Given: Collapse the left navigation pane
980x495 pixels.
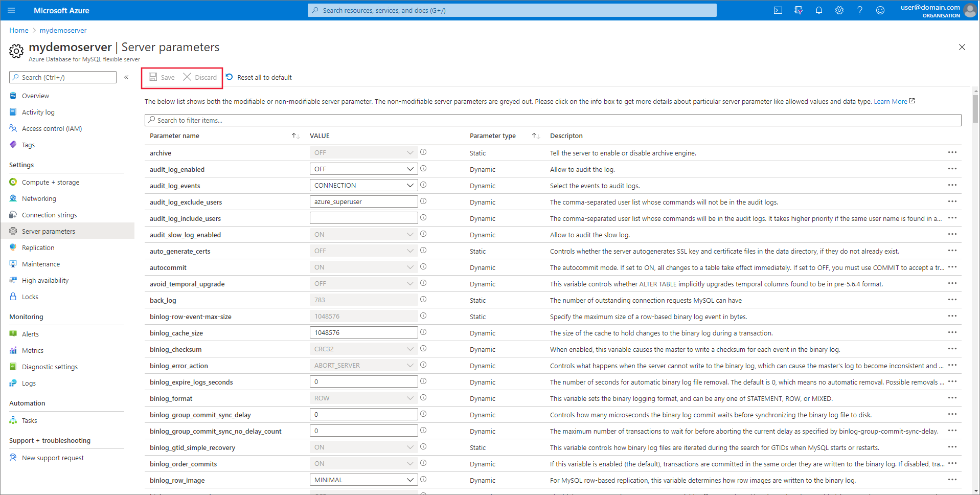Looking at the screenshot, I should [x=126, y=77].
